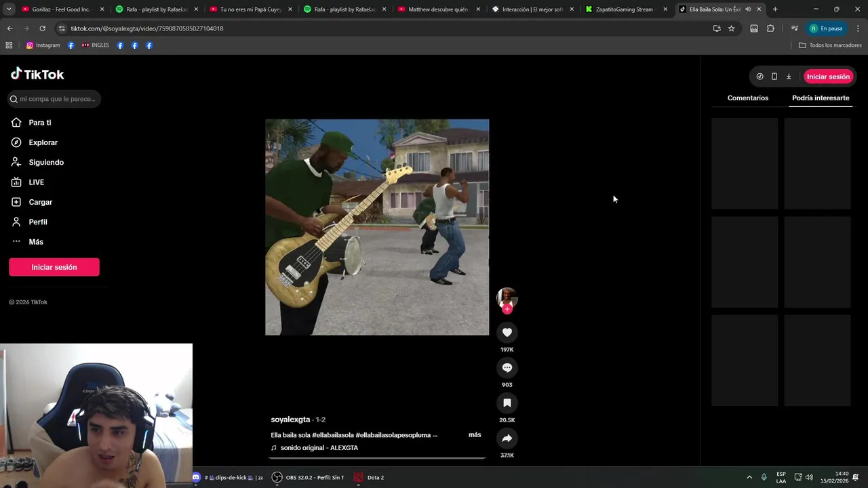This screenshot has width=868, height=488.
Task: Open the creator's avatar profile
Action: click(x=507, y=297)
